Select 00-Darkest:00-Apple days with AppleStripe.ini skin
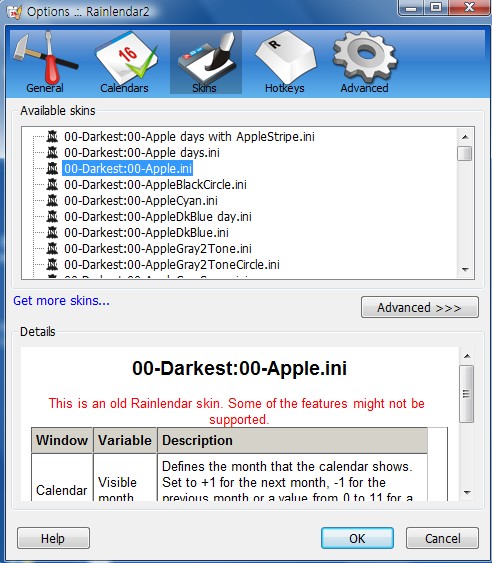 coord(189,136)
